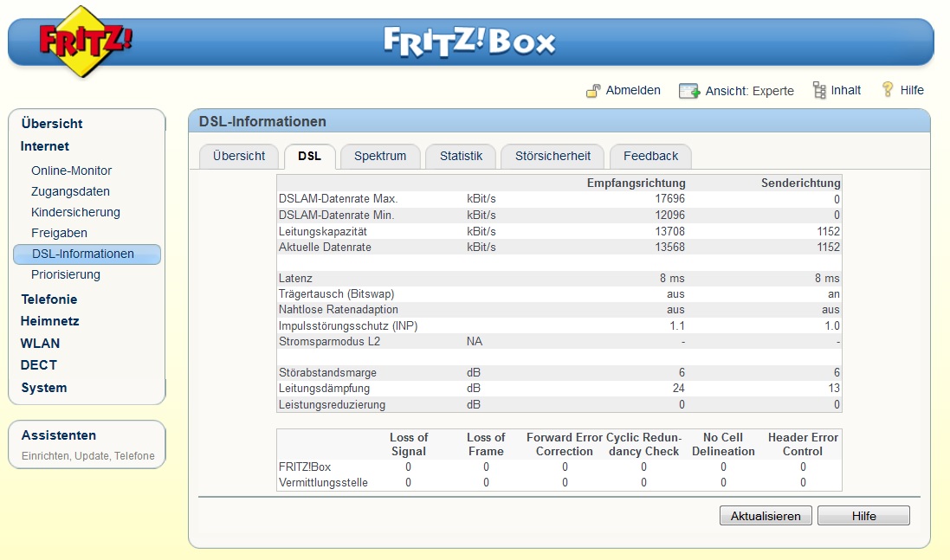Click the Senderichtung column header
Screen dimensions: 950x560
[x=801, y=183]
